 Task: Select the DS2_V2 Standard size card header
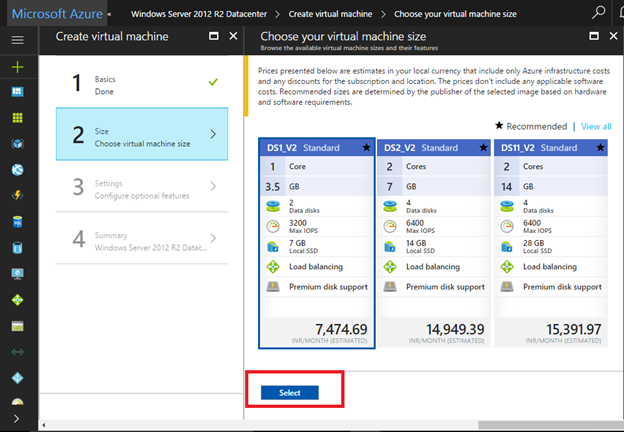[x=434, y=148]
